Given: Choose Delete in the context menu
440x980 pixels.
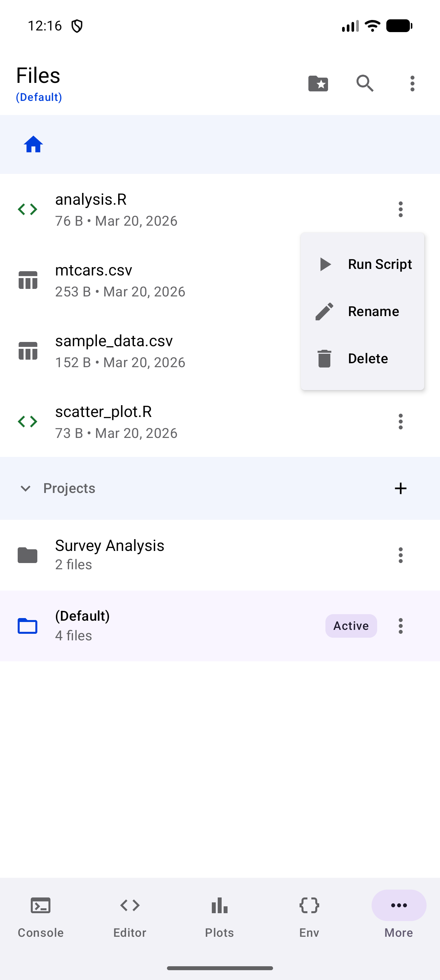Looking at the screenshot, I should pyautogui.click(x=362, y=358).
